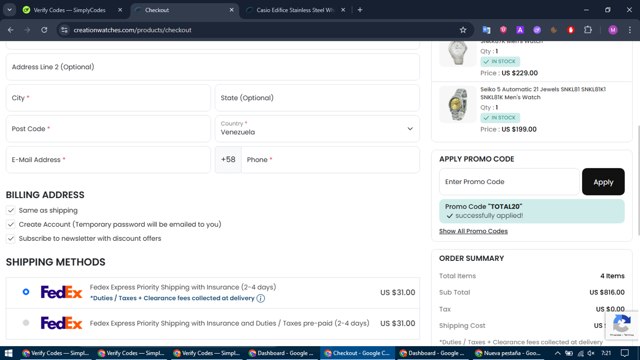Switch to the Casio Edifice Stainless Steel tab
640x360 pixels.
click(x=295, y=10)
